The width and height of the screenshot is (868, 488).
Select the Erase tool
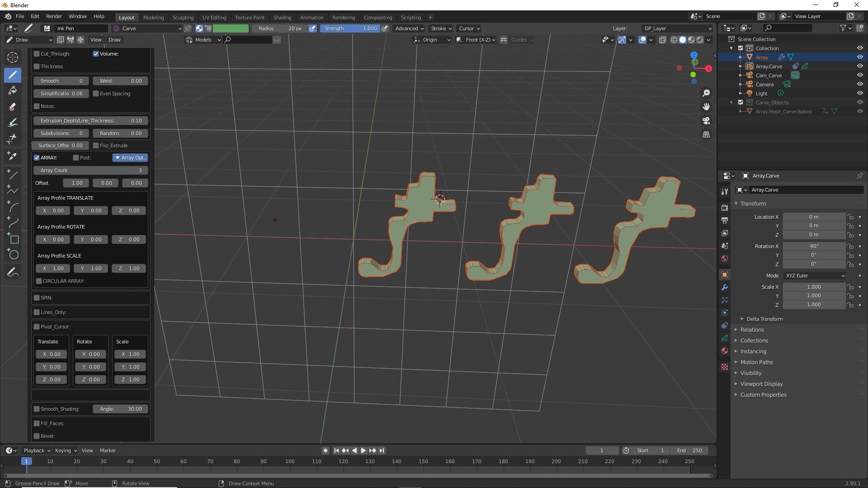(13, 107)
